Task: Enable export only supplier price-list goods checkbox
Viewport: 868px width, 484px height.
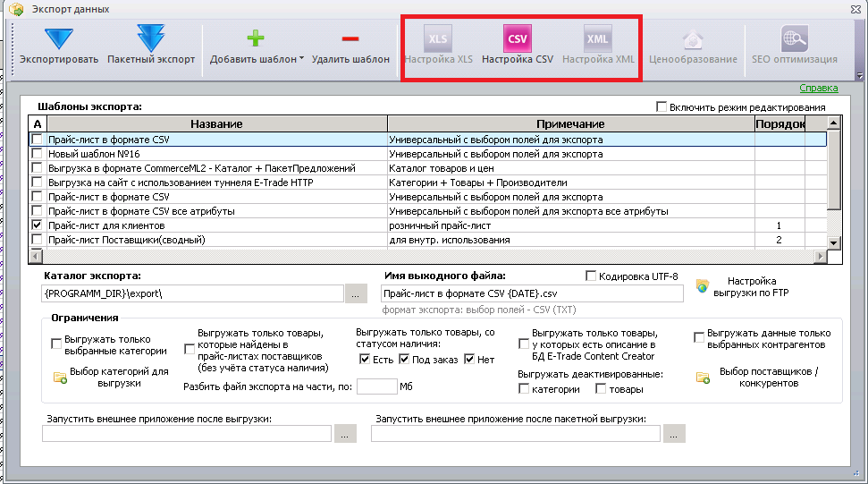Action: (190, 349)
